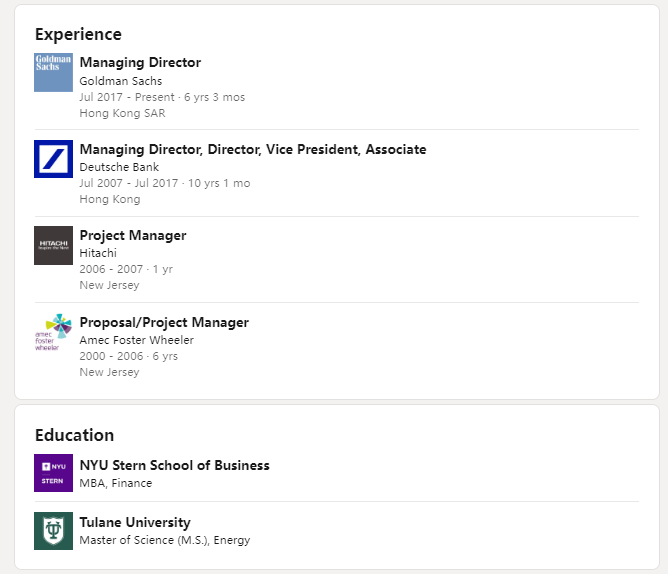Open the NYU Stern school logo
668x574 pixels.
53,473
